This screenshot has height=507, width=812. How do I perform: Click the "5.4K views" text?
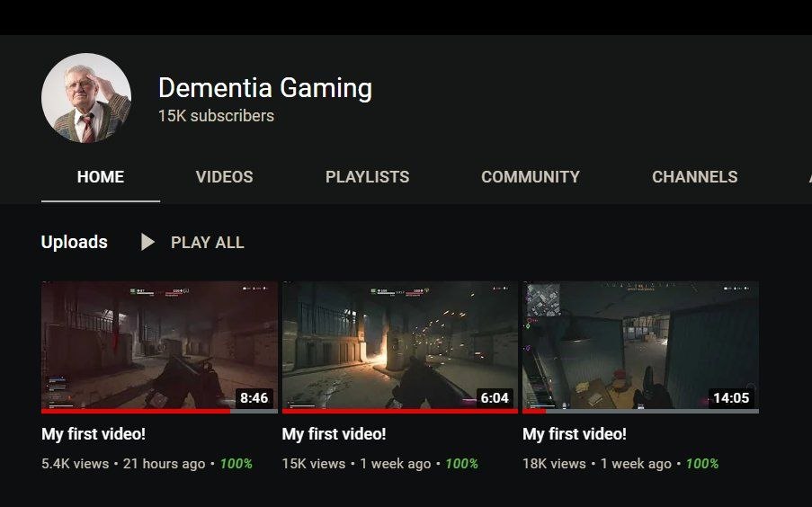(76, 464)
